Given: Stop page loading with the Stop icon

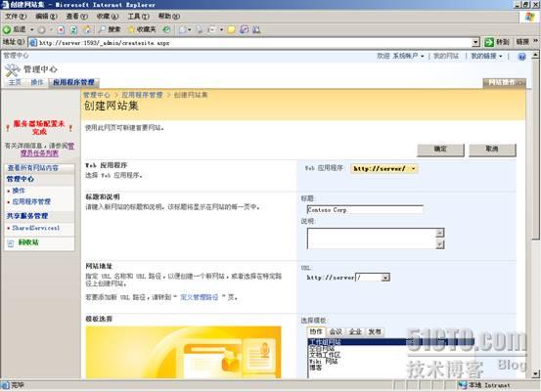Looking at the screenshot, I should (61, 30).
